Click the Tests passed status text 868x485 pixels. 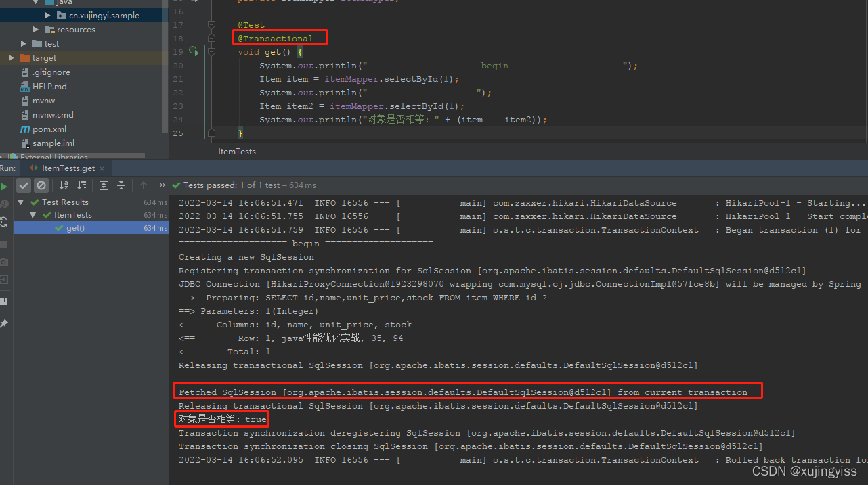click(244, 185)
